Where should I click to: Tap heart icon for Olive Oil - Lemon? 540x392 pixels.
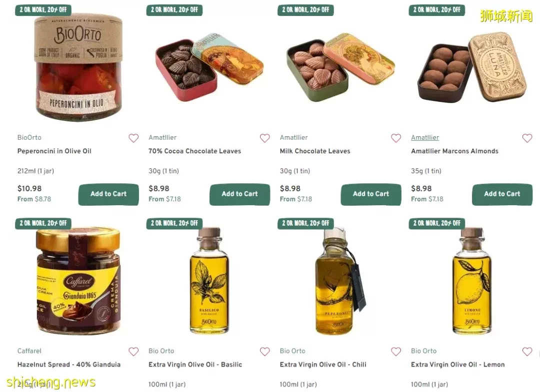[x=527, y=352]
